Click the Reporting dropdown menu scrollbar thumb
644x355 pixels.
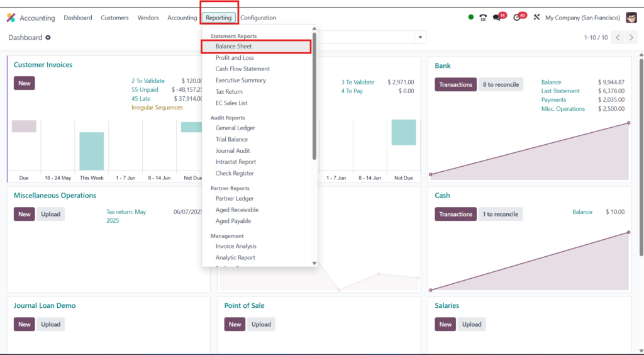(314, 96)
